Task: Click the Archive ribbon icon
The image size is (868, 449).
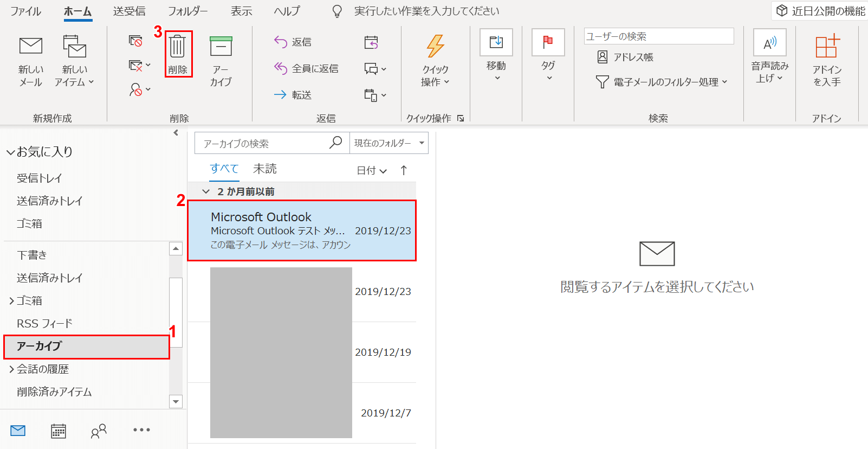Action: tap(221, 48)
